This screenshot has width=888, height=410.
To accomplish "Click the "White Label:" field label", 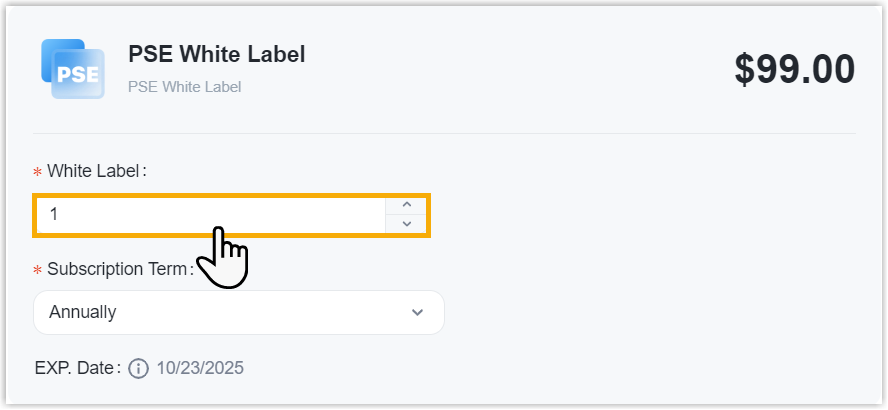I will [96, 171].
